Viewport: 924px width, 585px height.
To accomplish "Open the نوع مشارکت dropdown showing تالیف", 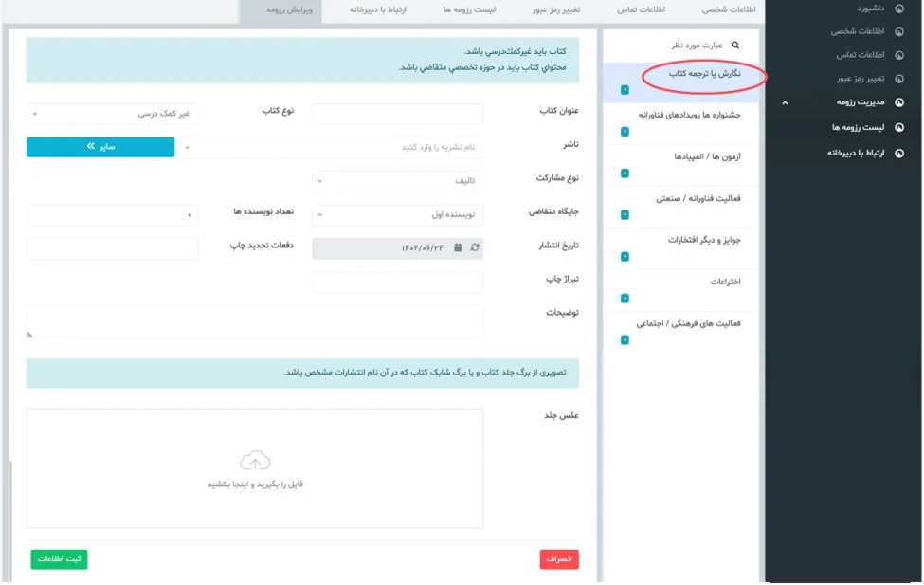I will (397, 180).
